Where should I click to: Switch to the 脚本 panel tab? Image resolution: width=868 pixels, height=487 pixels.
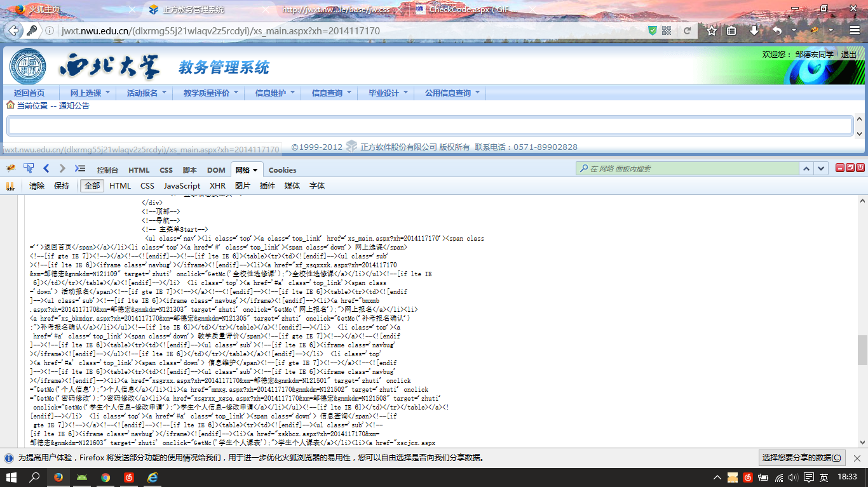point(189,170)
